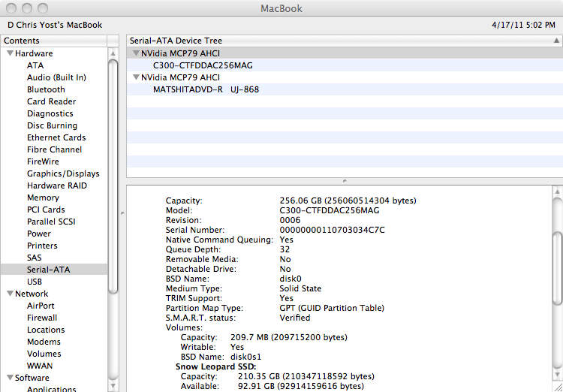Show Parallel SCSI information
Screen dimensions: 563x392
(x=51, y=222)
